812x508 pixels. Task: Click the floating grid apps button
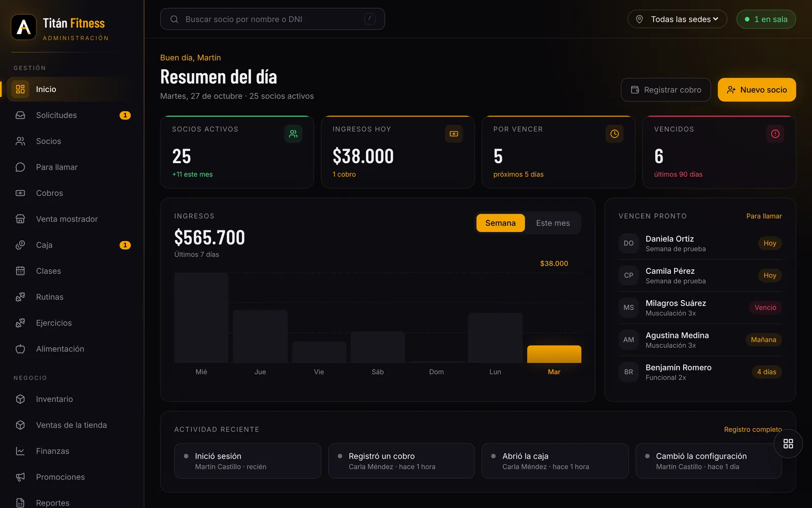click(788, 443)
